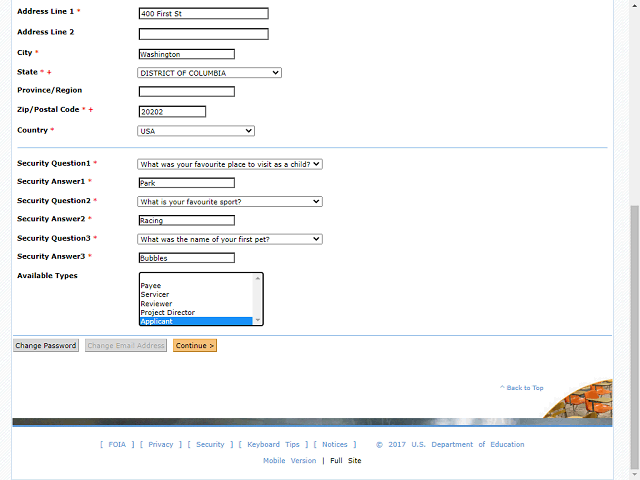Select Servicer in Available Types list
The height and width of the screenshot is (480, 640).
(196, 295)
